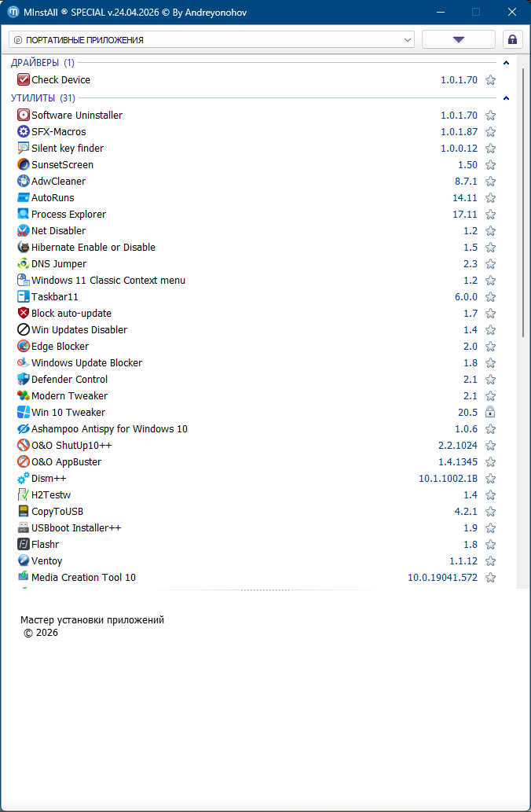Click the lock icon beside Win 10 Tweaker
This screenshot has width=531, height=812.
coord(490,413)
